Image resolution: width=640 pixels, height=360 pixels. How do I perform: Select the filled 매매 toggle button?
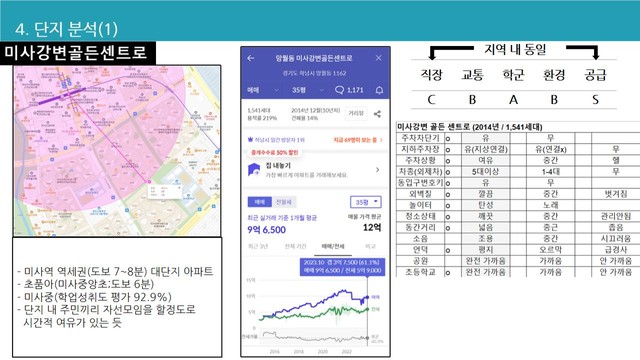click(x=260, y=202)
